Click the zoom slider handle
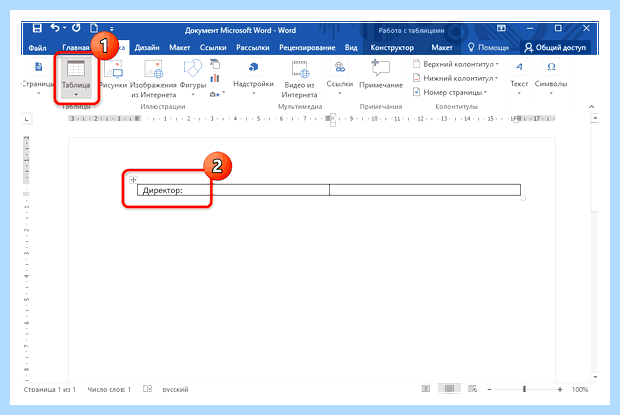This screenshot has width=620, height=415. tap(524, 389)
